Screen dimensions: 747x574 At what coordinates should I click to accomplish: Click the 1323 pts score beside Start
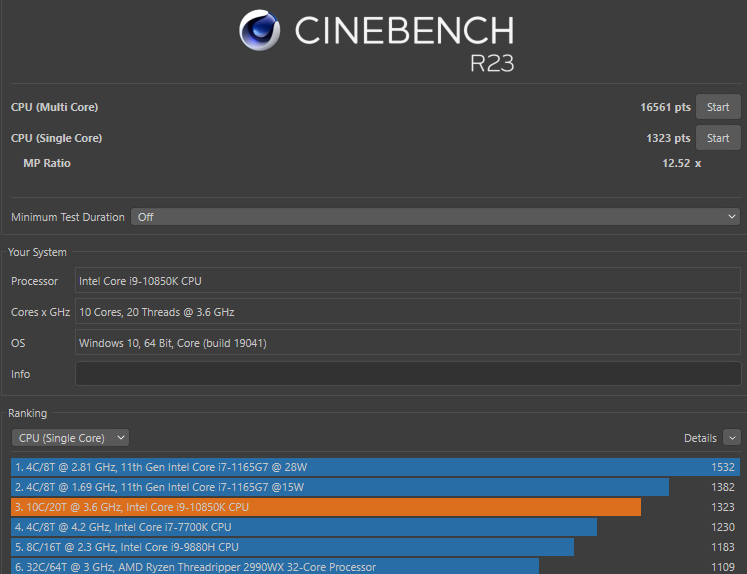click(667, 138)
